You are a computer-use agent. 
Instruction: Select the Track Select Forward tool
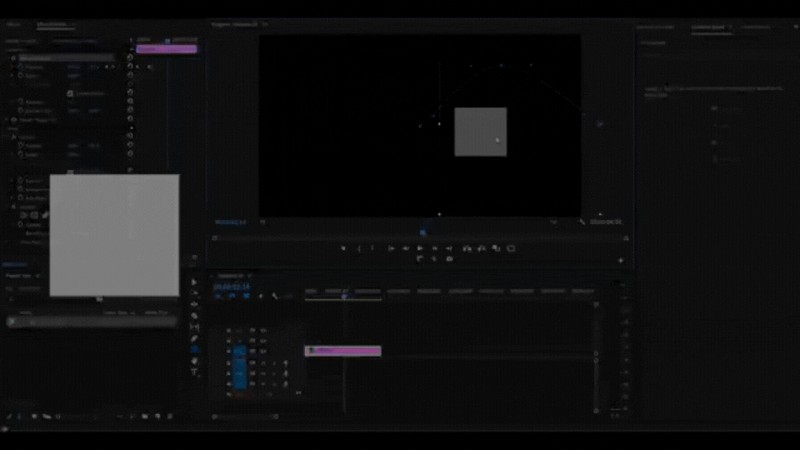(194, 293)
